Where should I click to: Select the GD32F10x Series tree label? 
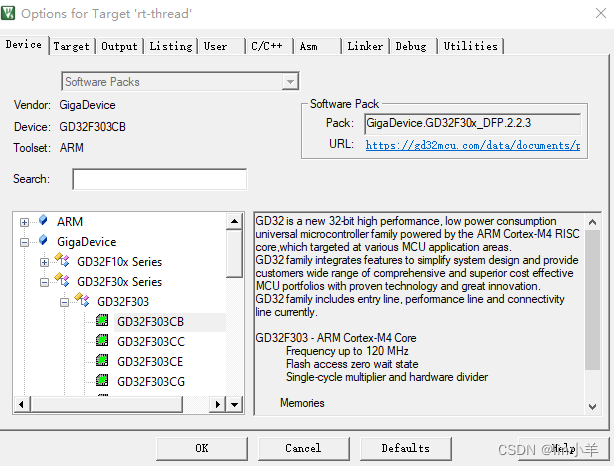pyautogui.click(x=119, y=262)
